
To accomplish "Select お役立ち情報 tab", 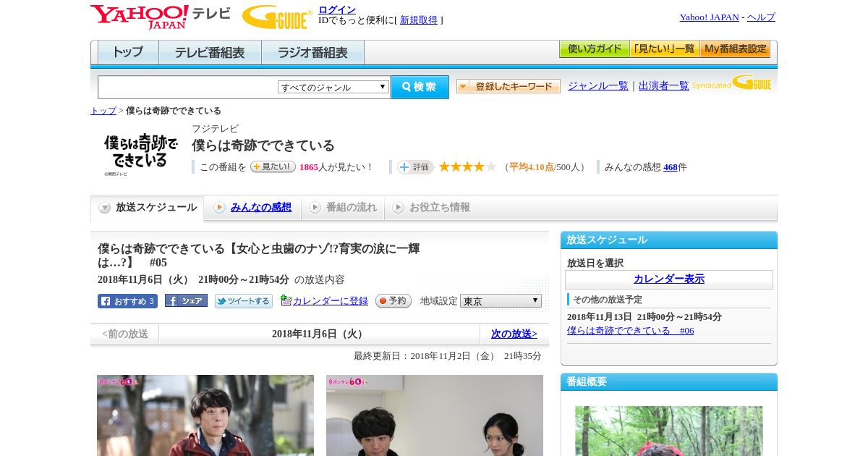I will click(x=431, y=208).
